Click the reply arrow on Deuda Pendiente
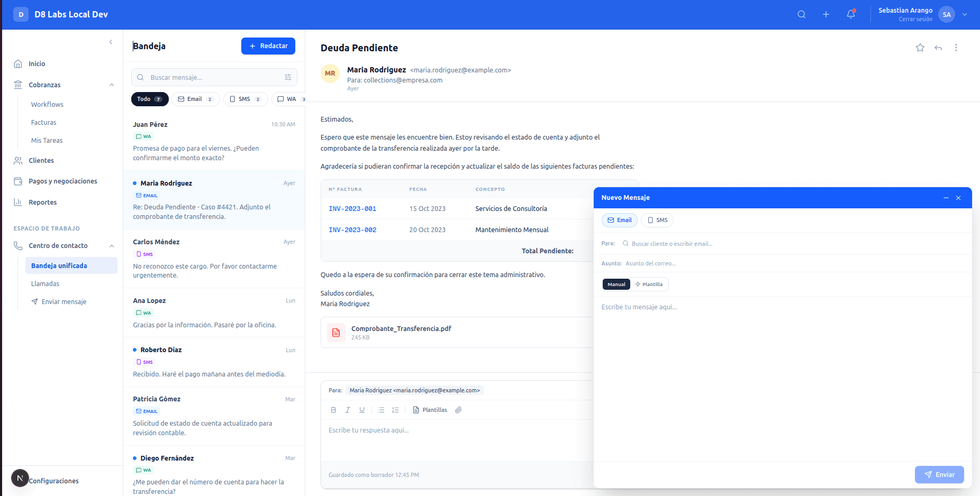 point(938,48)
